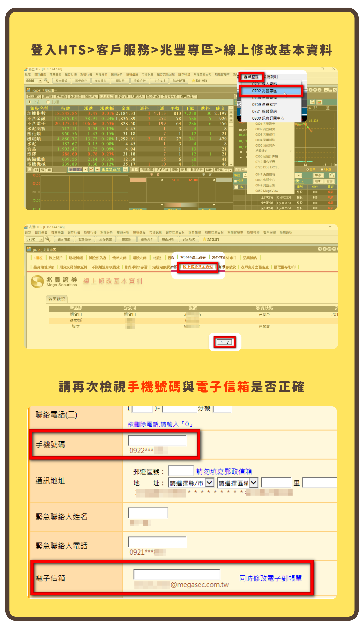Select the 期/選 radio button
Image resolution: width=364 pixels, height=625 pixels.
322,169
